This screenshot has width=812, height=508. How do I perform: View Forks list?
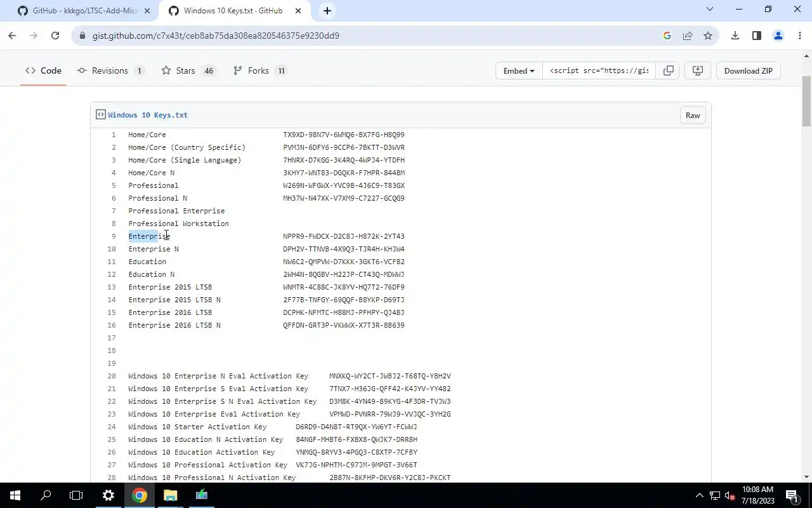pyautogui.click(x=261, y=70)
